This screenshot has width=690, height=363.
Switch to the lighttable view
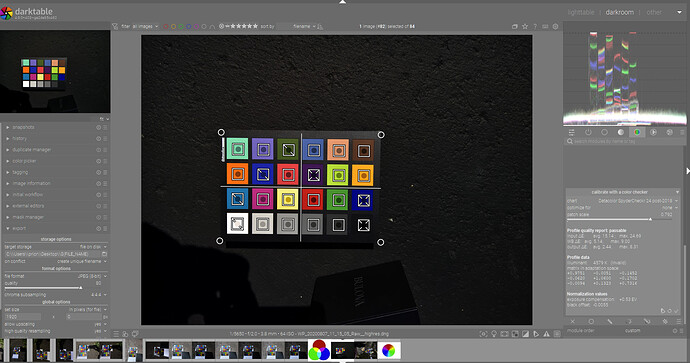(x=580, y=12)
